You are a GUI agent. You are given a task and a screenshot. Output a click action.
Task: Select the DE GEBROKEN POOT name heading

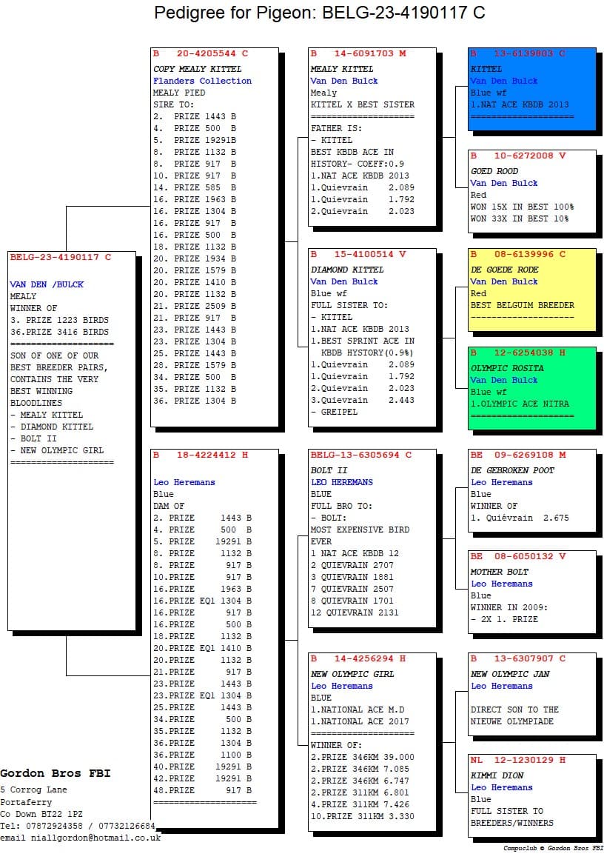(x=512, y=470)
